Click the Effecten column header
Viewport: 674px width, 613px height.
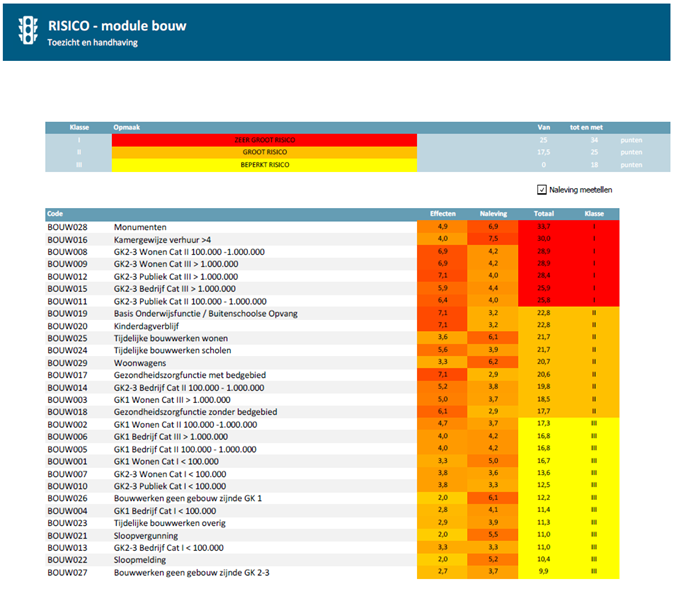coord(442,214)
